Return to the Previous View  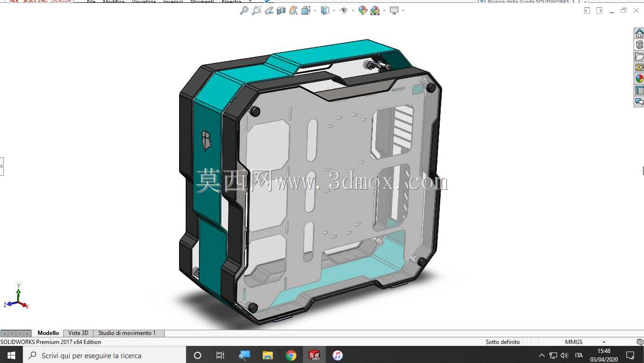tap(269, 10)
